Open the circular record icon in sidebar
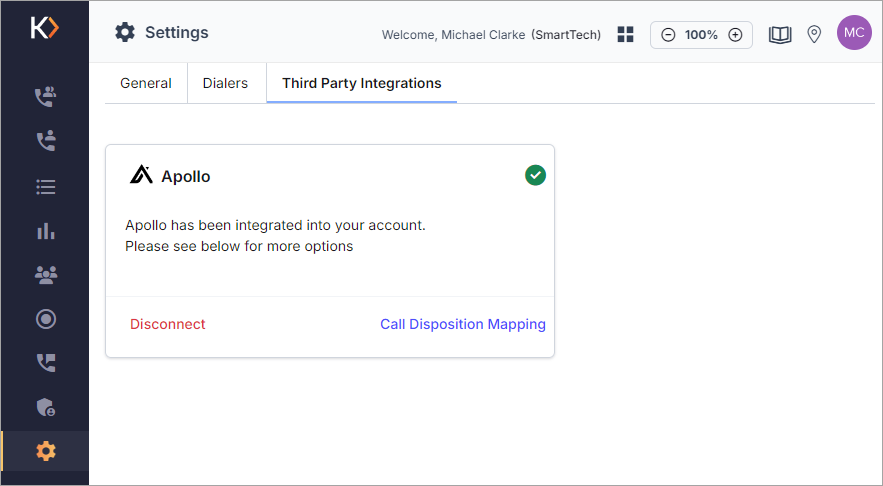This screenshot has height=486, width=883. 46,319
